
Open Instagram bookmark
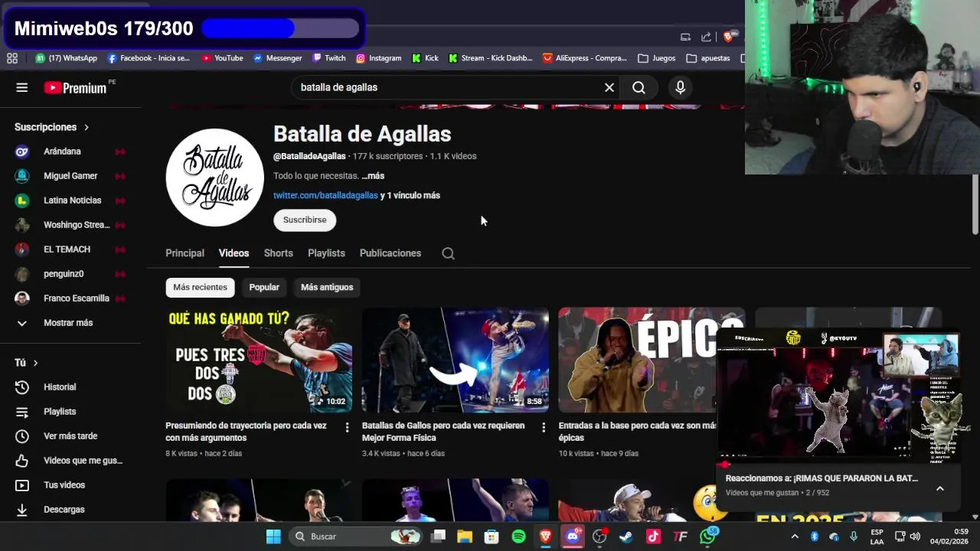tap(378, 58)
